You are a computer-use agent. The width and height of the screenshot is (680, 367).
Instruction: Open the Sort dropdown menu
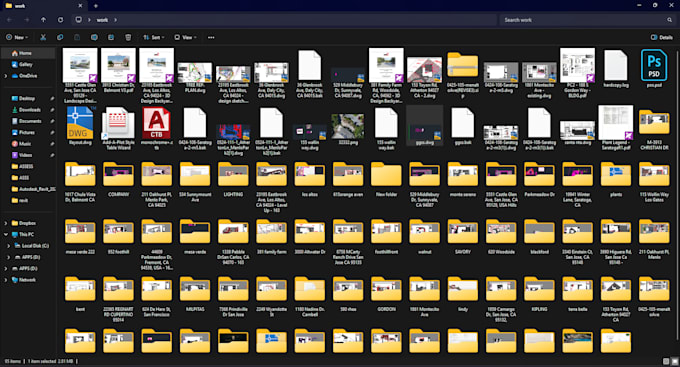pyautogui.click(x=154, y=37)
